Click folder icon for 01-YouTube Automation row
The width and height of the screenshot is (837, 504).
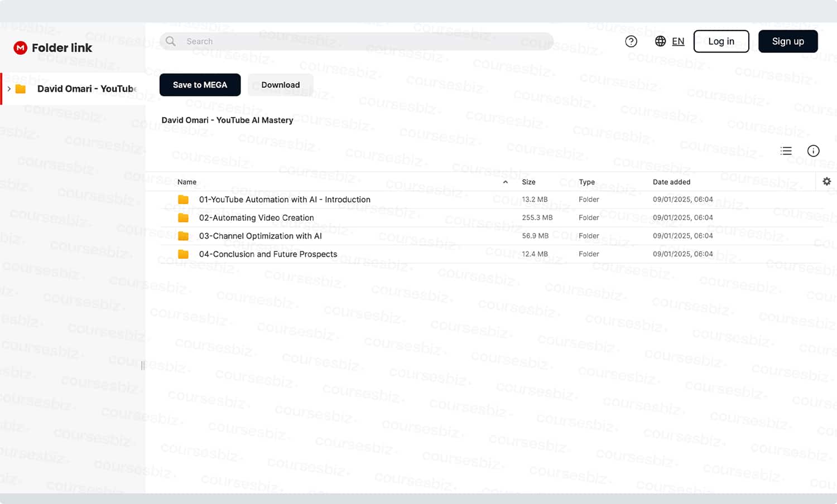(x=183, y=200)
